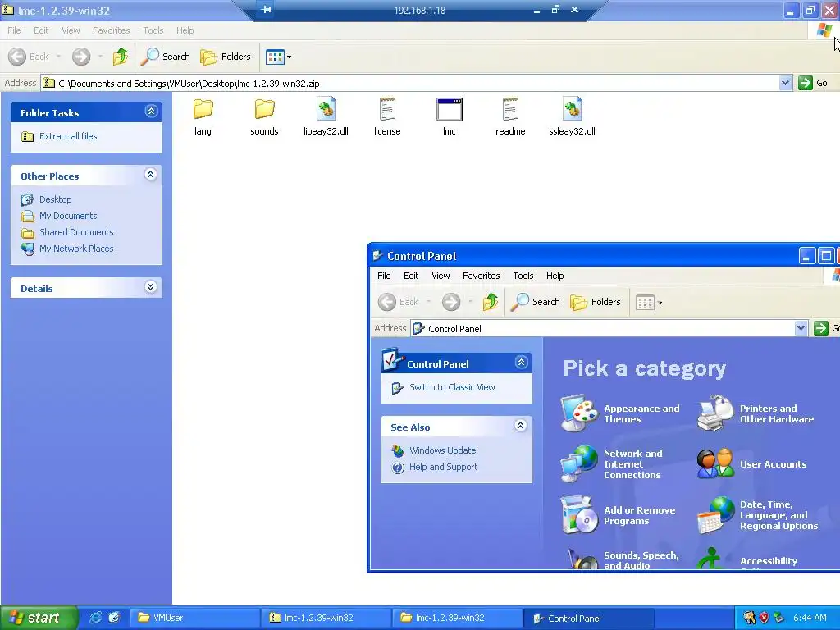Open View menu in Control Panel window
The image size is (840, 630).
click(x=441, y=276)
